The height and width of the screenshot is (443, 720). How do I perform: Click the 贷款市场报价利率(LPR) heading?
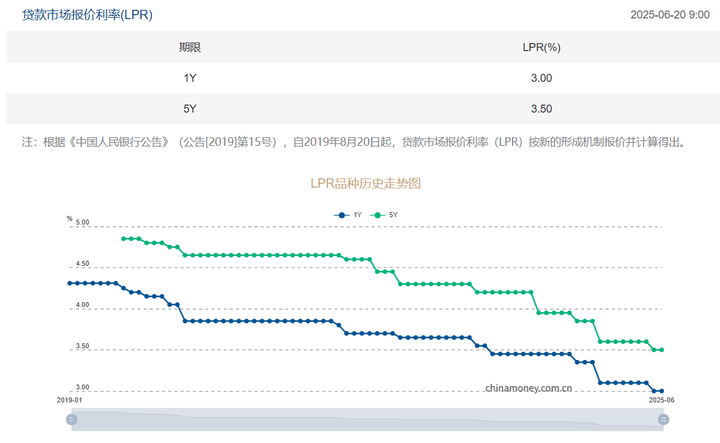click(87, 15)
